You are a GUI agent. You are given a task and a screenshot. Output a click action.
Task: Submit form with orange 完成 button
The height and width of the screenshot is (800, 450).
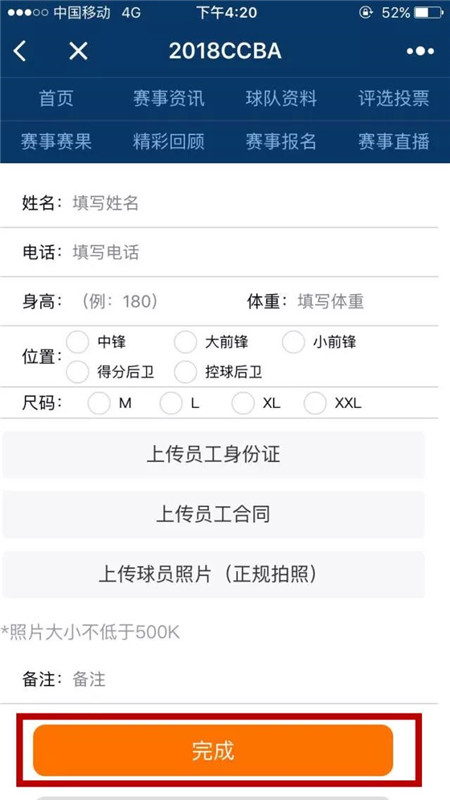click(x=213, y=751)
